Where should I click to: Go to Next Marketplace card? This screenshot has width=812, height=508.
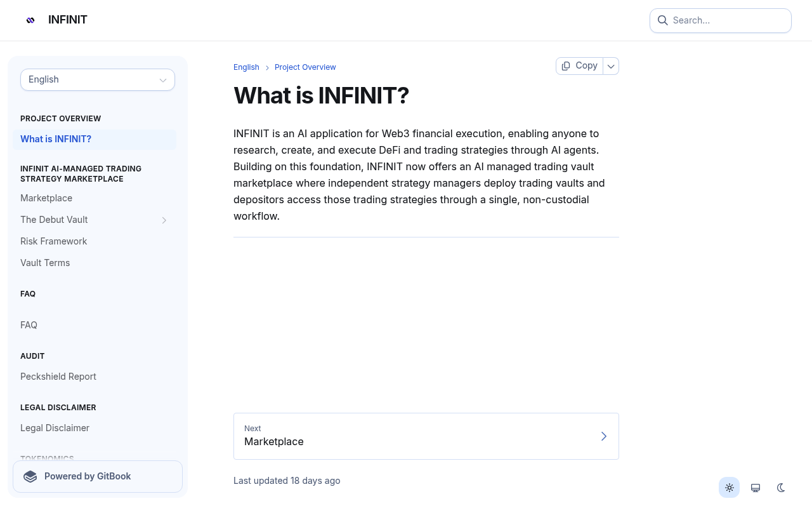426,436
